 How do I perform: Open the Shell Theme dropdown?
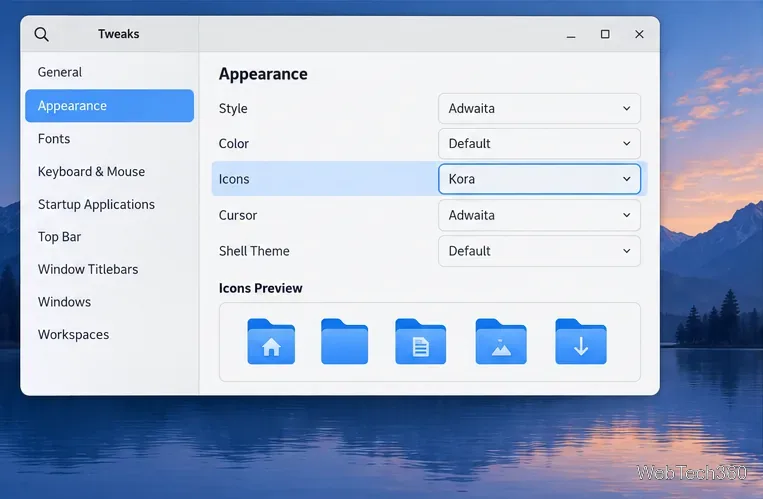coord(539,251)
